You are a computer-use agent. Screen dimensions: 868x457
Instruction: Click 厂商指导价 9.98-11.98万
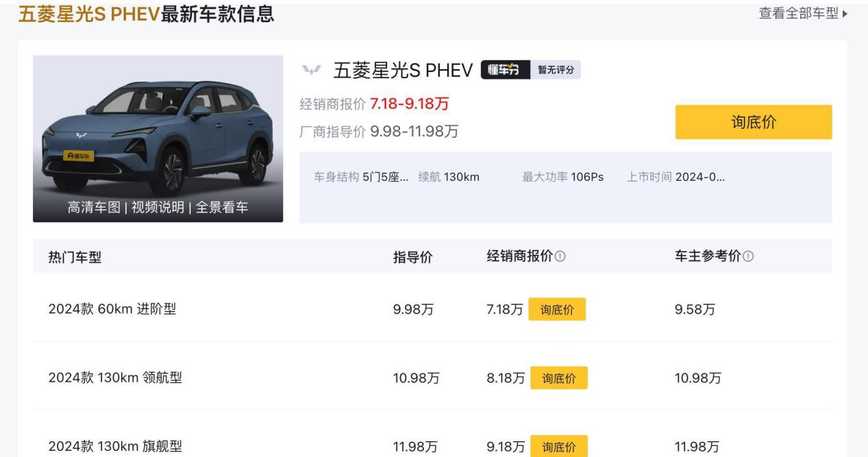[x=380, y=131]
